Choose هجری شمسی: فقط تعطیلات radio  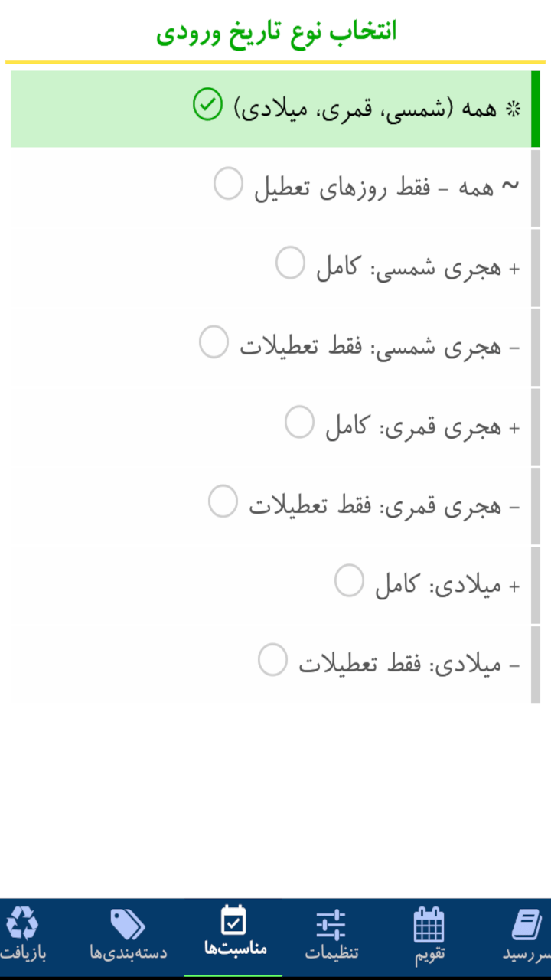tap(214, 341)
